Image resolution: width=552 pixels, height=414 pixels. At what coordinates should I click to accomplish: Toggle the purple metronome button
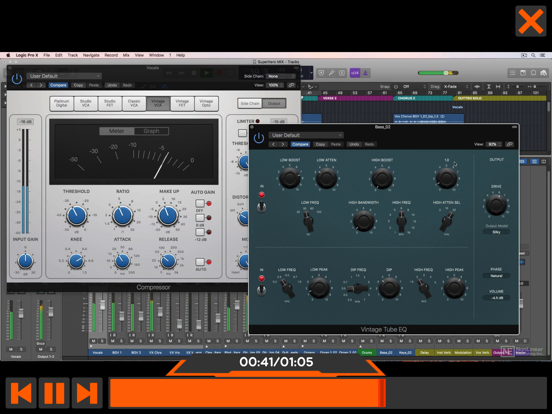(365, 73)
